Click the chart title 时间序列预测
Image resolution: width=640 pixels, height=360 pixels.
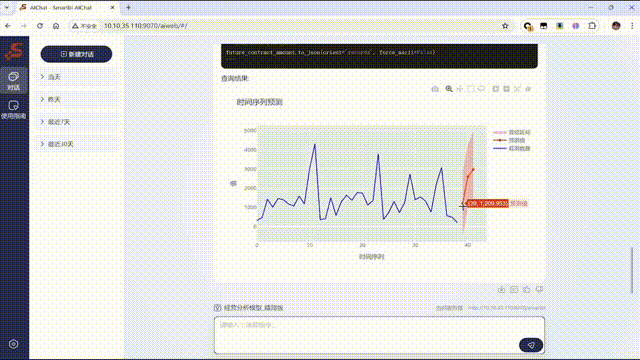pos(260,102)
